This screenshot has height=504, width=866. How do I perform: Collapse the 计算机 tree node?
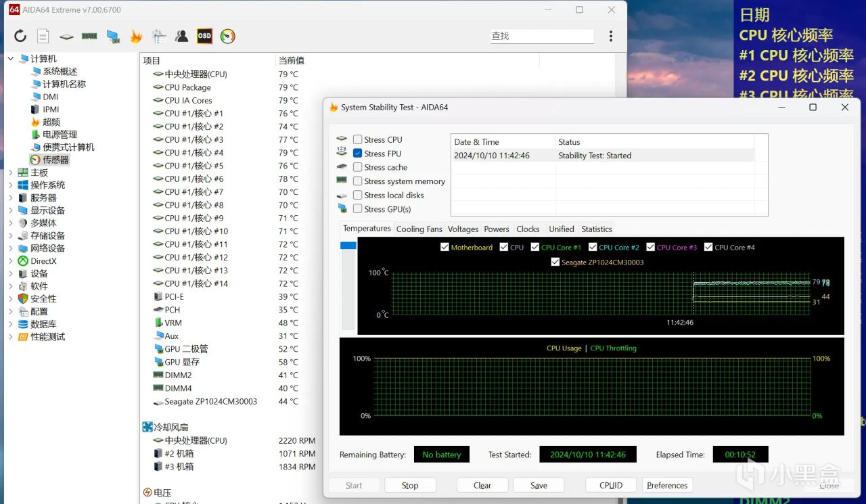point(11,59)
